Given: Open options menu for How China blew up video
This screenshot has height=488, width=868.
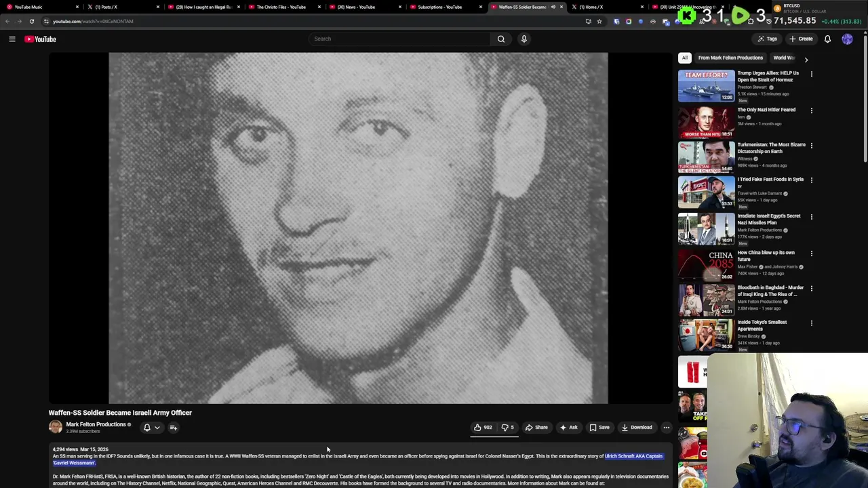Looking at the screenshot, I should 812,253.
